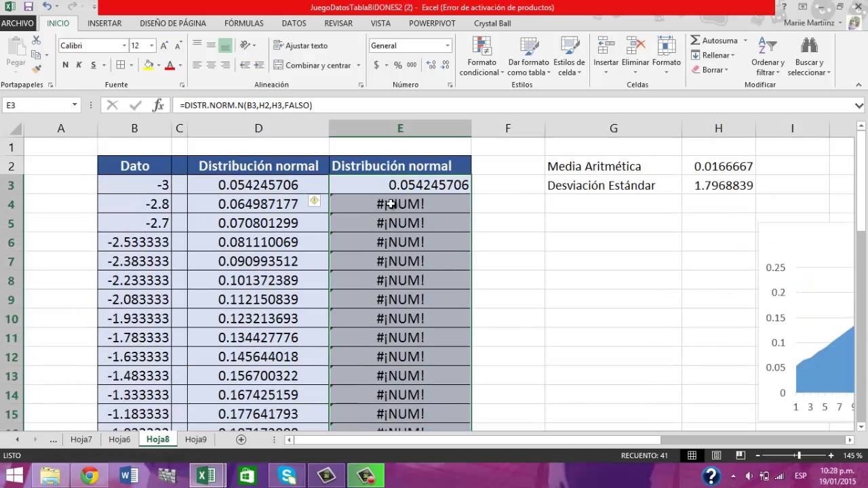Click the Copy icon in Portapapeles
This screenshot has height=488, width=868.
36,56
